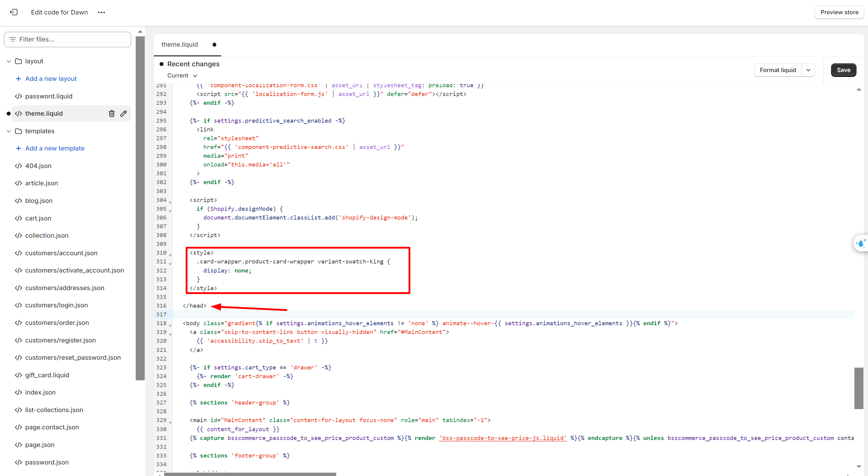Expand the Current version dropdown
The height and width of the screenshot is (476, 868).
182,75
